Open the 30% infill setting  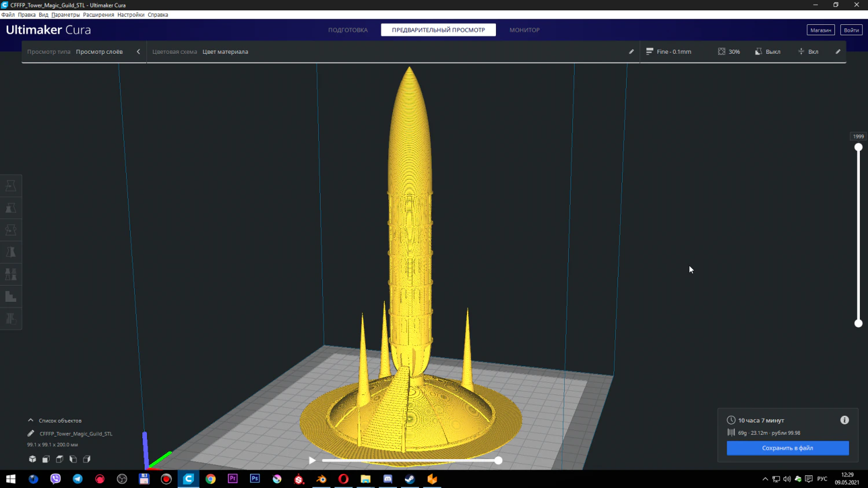(729, 51)
